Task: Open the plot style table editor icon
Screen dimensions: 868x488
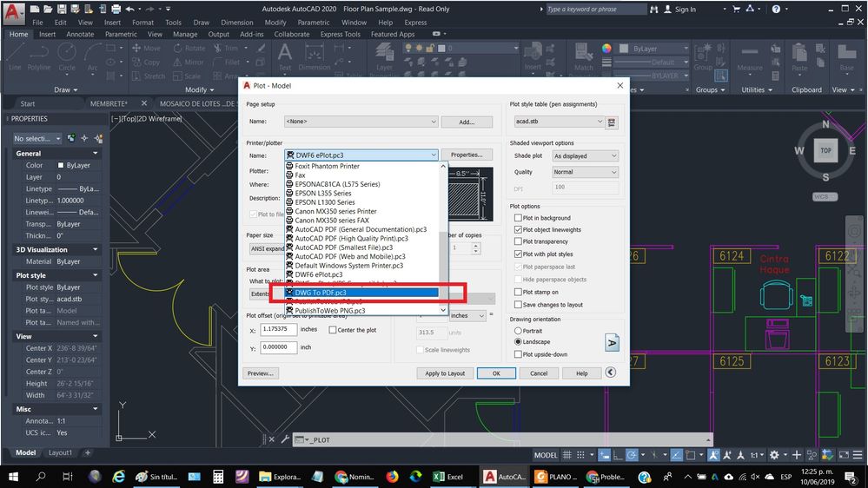Action: [x=612, y=122]
